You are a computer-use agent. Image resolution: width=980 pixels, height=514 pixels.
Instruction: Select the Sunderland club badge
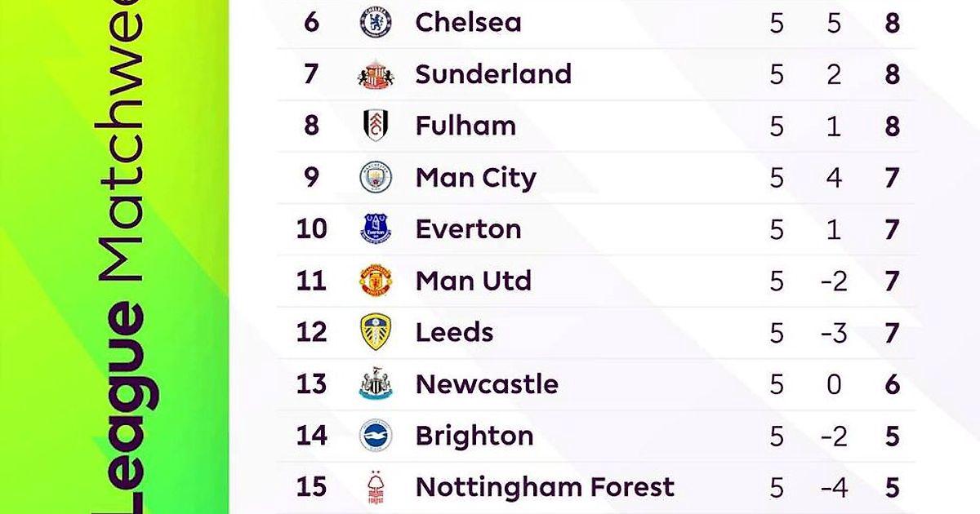pos(376,74)
